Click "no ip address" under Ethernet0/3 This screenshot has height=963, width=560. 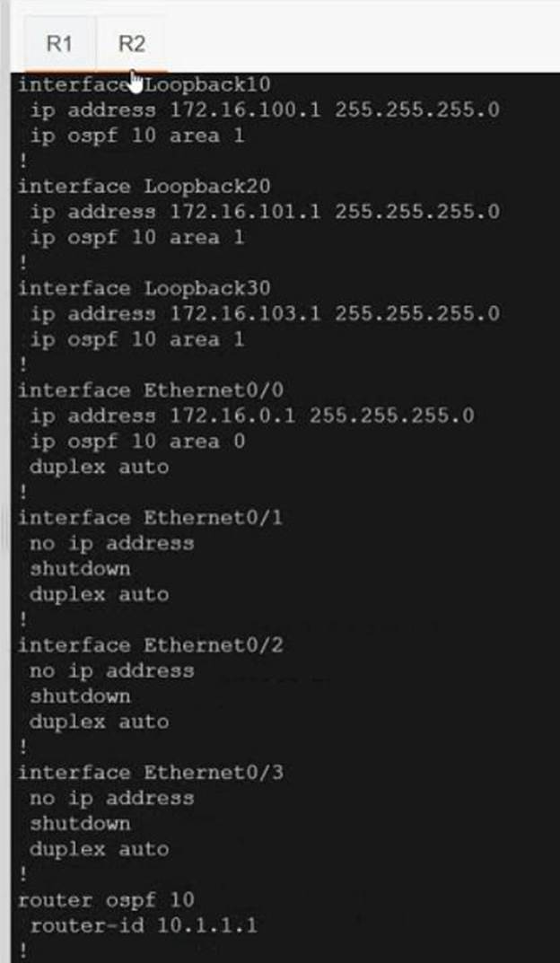(x=111, y=798)
